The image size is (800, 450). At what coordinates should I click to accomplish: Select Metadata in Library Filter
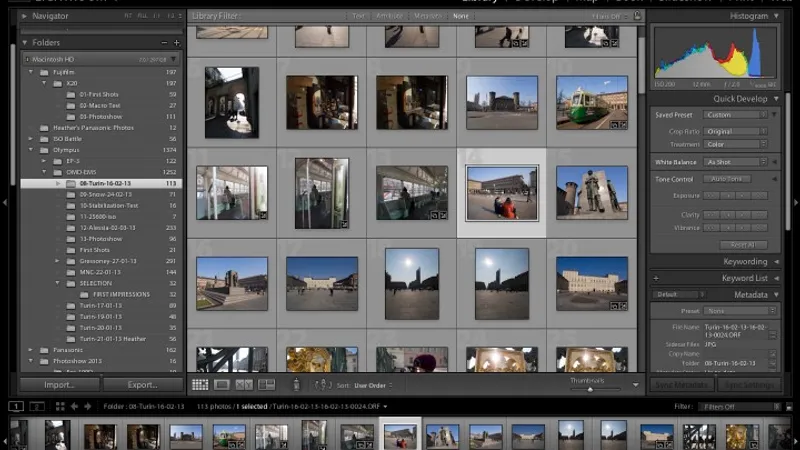(x=428, y=16)
